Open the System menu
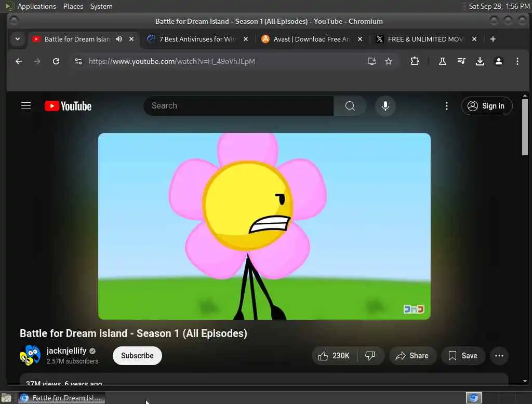 pos(101,6)
